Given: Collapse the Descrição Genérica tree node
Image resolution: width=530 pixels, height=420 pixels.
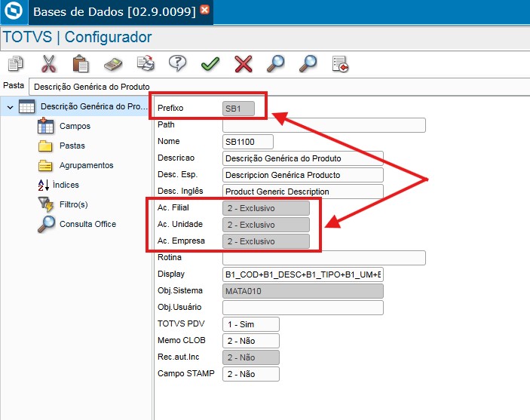Looking at the screenshot, I should tap(10, 107).
